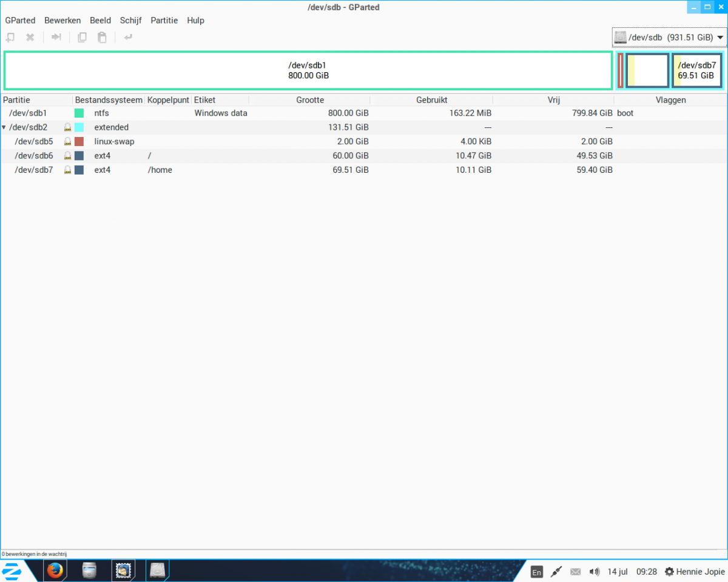Image resolution: width=728 pixels, height=582 pixels.
Task: Launch Firefox from the taskbar
Action: (55, 571)
